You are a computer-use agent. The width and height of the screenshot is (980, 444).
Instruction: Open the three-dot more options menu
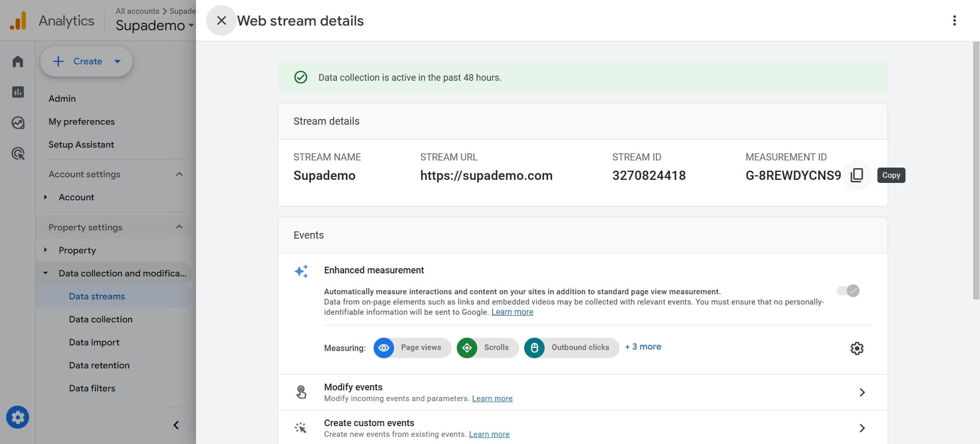point(954,20)
